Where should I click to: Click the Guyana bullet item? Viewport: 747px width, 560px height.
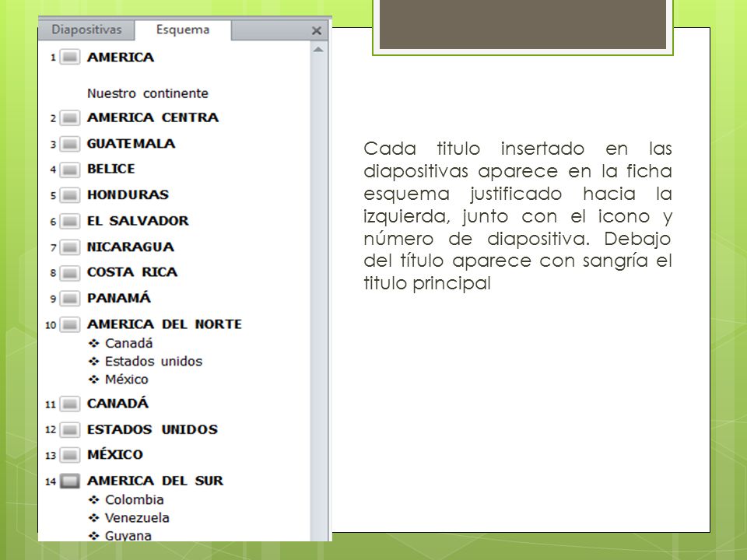[x=128, y=535]
